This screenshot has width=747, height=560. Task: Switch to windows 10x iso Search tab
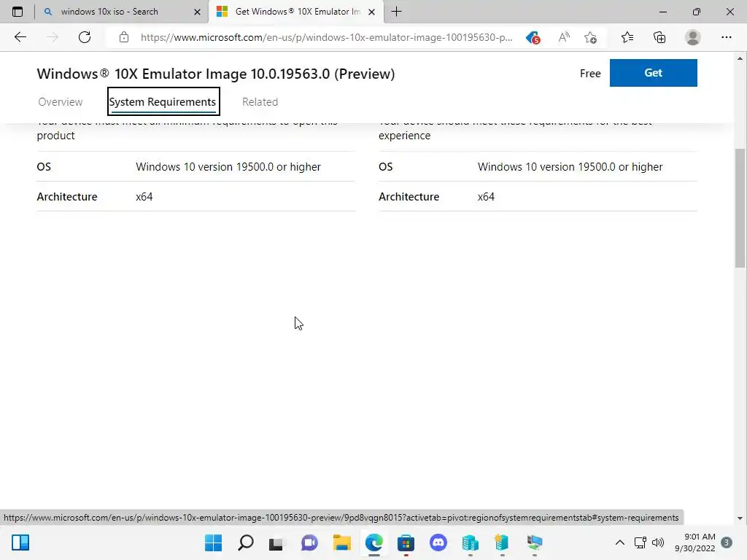click(x=122, y=12)
